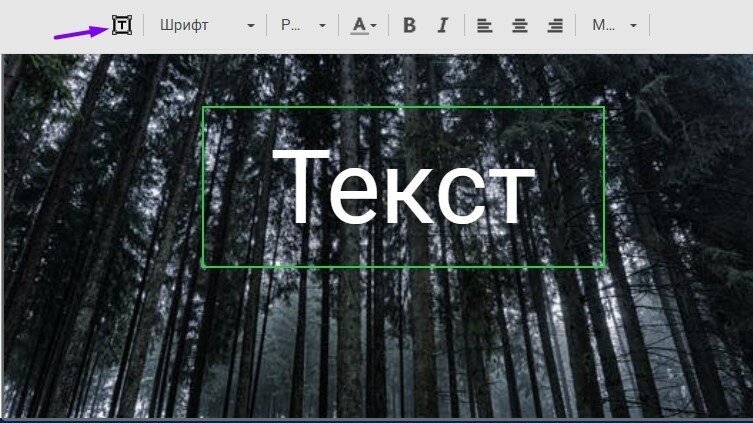Viewport: 753px width, 423px height.
Task: Open the Шрифт font dropdown
Action: click(x=207, y=25)
